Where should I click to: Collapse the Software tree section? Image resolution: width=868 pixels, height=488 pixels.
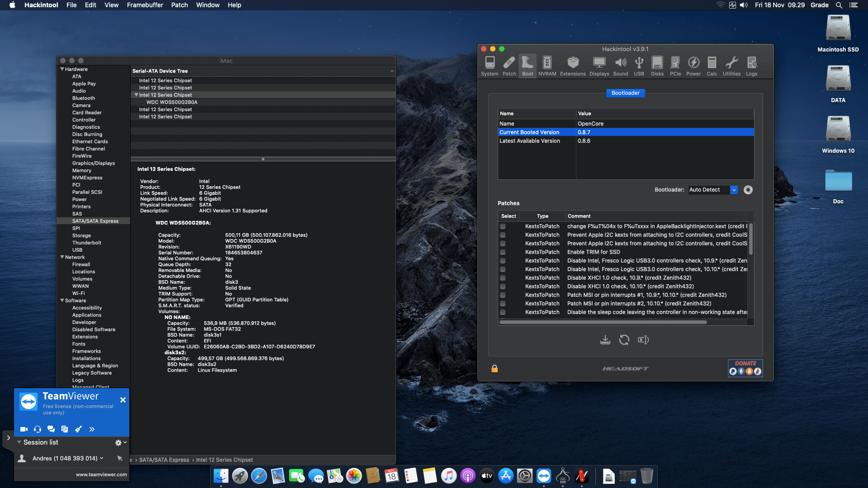tap(62, 300)
